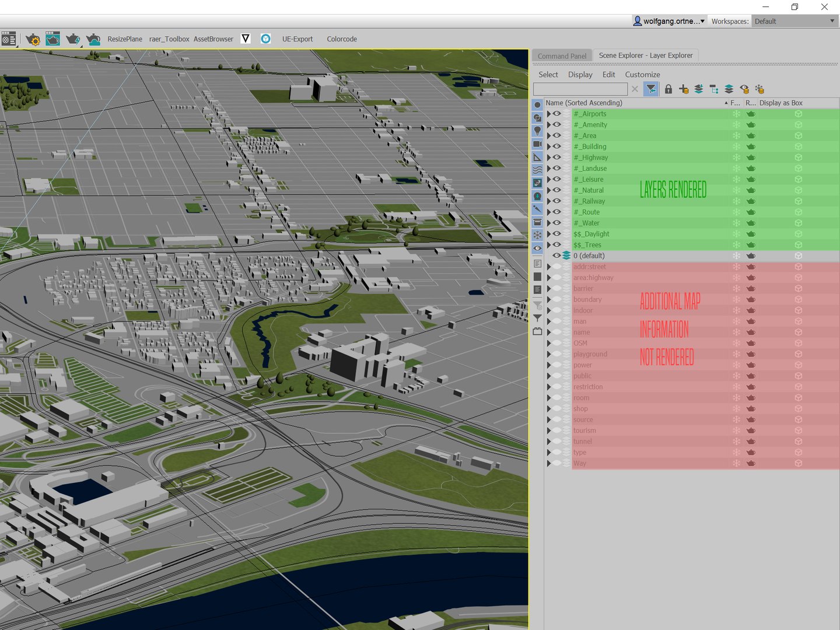Click the stacked layers sort mode icon
Image resolution: width=840 pixels, height=630 pixels.
(x=729, y=89)
